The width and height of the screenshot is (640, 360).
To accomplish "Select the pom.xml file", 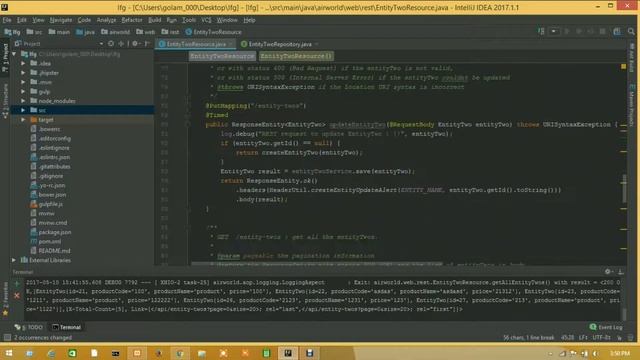I will point(50,241).
